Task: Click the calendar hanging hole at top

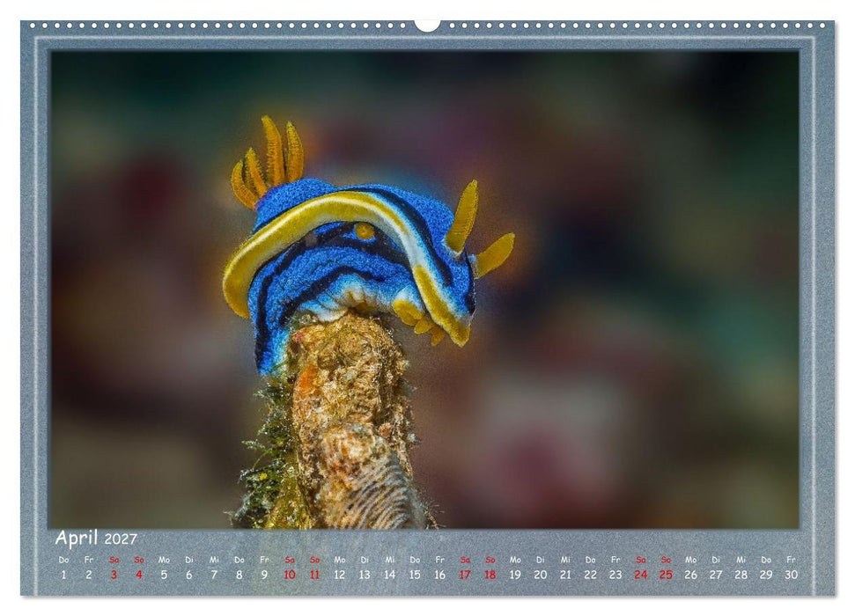Action: pos(427,25)
